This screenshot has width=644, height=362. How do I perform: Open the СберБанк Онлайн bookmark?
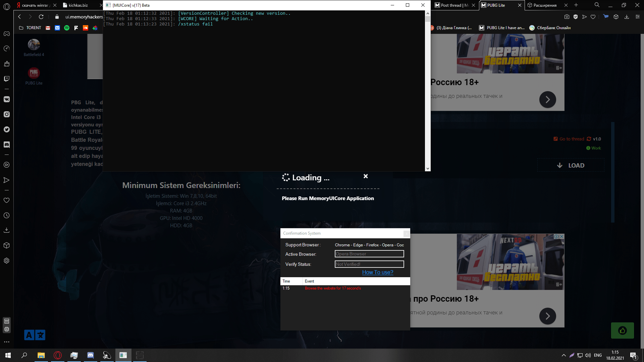coord(550,28)
